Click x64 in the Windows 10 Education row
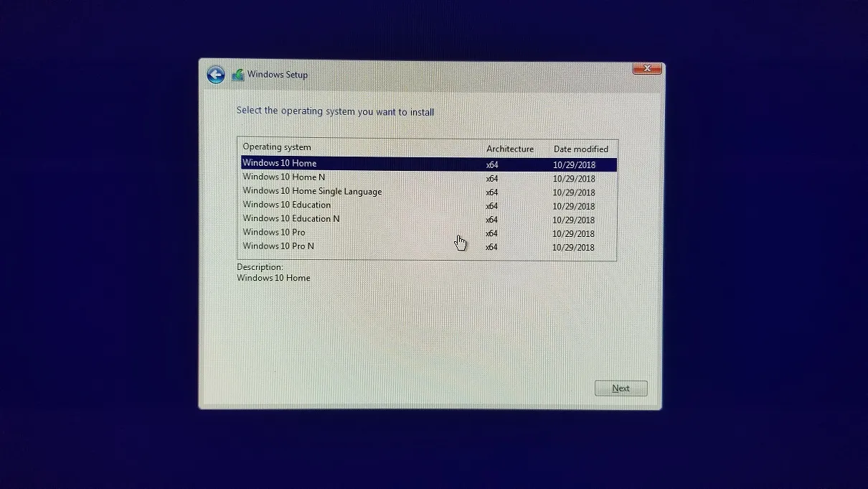The width and height of the screenshot is (868, 489). coord(491,206)
